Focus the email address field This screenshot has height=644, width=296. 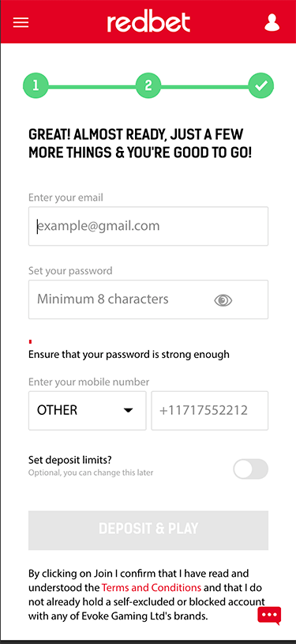tap(148, 226)
